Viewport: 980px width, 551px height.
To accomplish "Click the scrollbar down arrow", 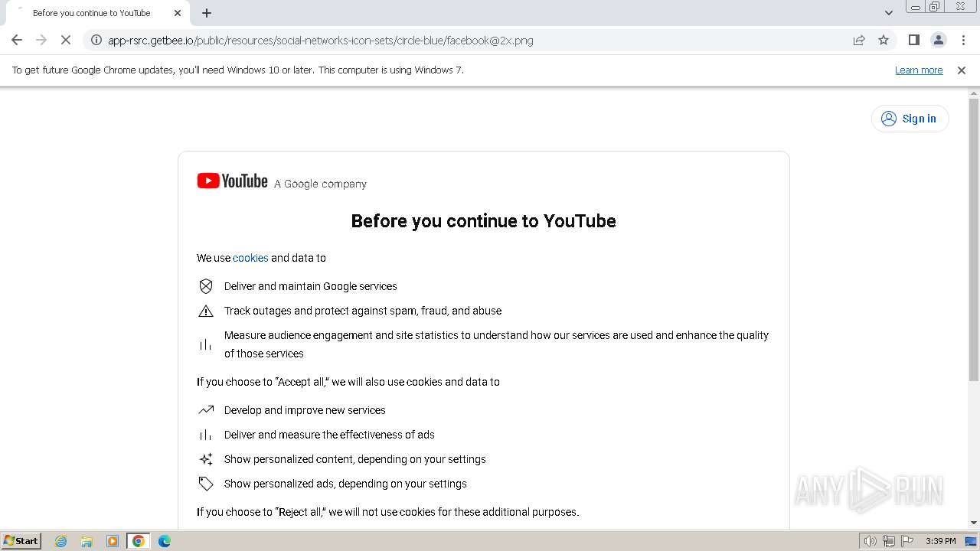I will click(974, 523).
